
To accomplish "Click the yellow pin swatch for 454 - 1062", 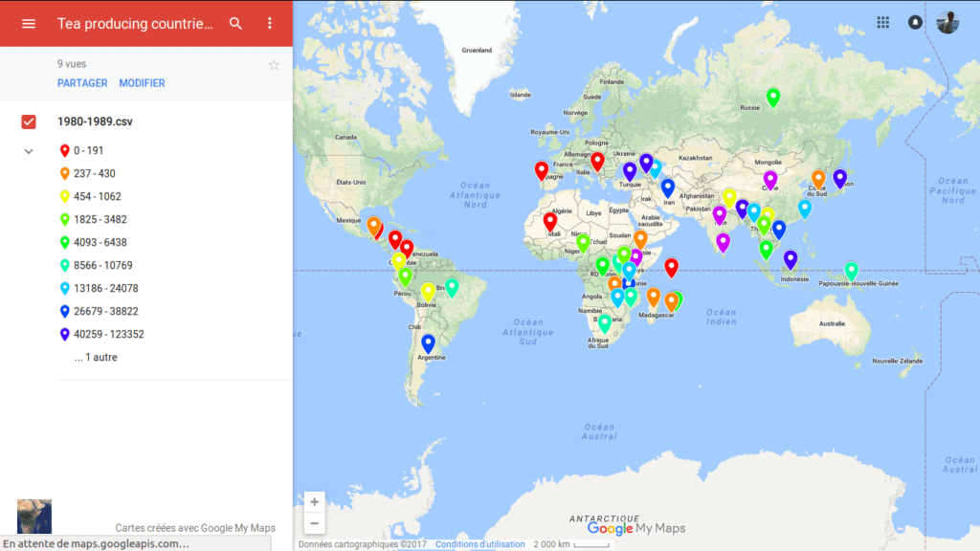I will 64,197.
